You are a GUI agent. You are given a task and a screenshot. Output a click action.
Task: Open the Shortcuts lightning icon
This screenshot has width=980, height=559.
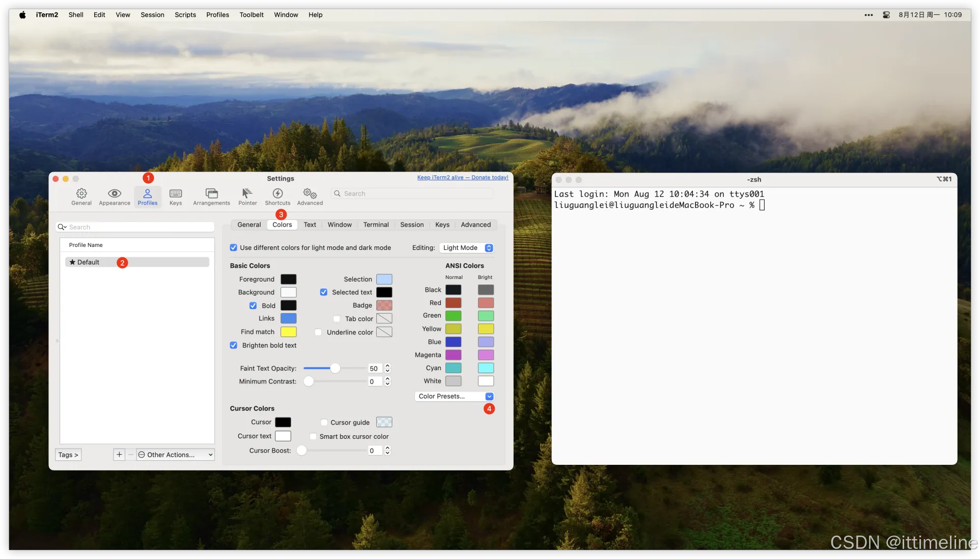tap(277, 194)
